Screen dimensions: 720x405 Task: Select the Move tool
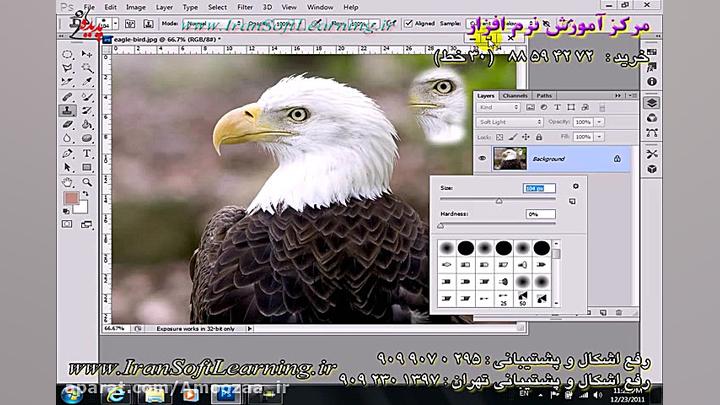click(x=86, y=54)
